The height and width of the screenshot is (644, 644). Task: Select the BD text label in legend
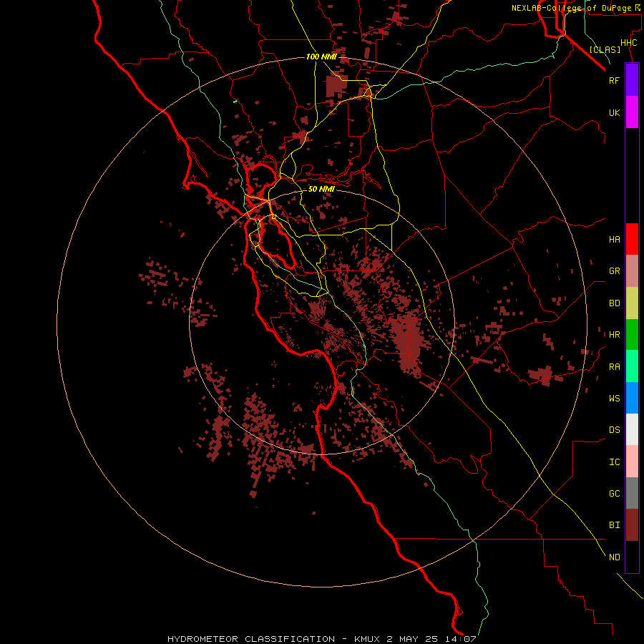(614, 303)
